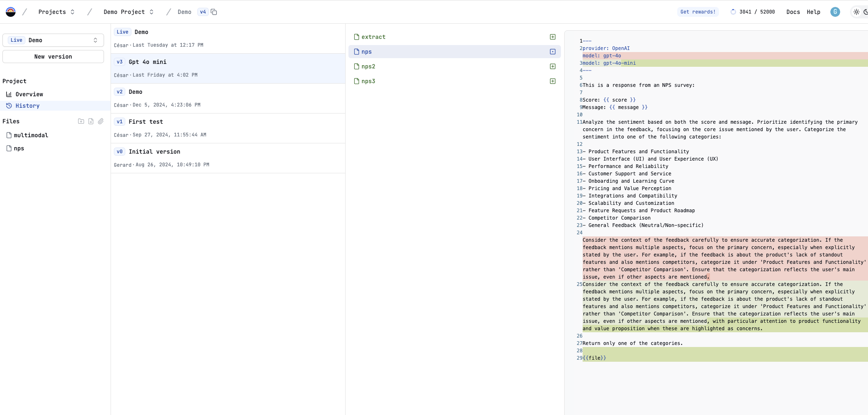
Task: Click the Demo breadcrumb text
Action: click(x=185, y=12)
